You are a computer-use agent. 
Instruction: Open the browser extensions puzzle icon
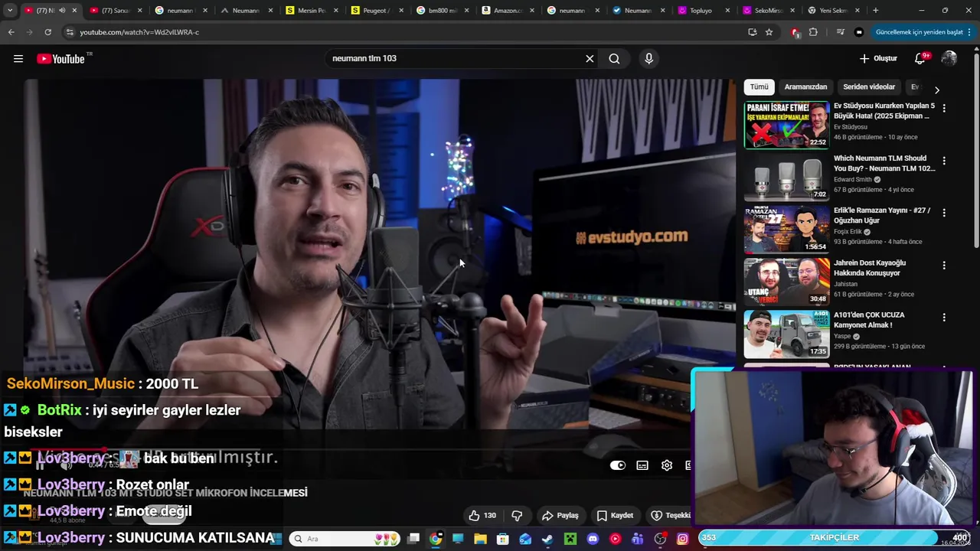(813, 32)
